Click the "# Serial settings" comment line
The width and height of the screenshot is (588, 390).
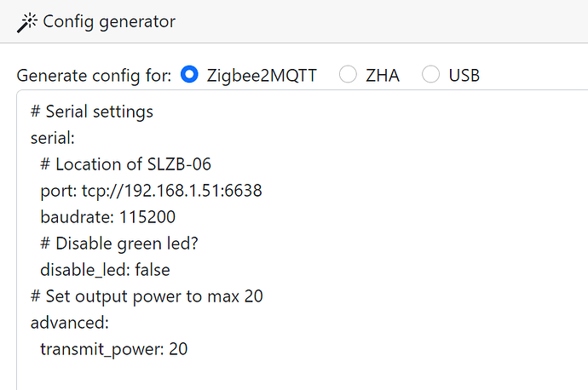point(91,112)
